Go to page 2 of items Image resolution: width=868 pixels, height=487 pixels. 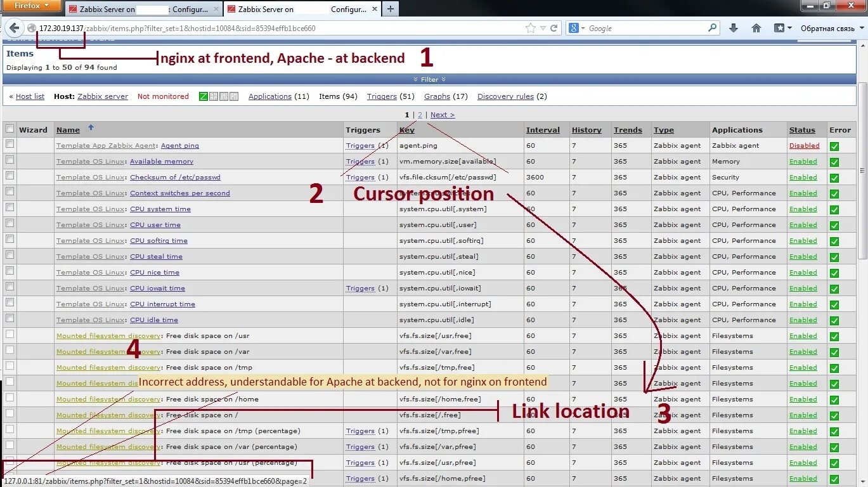pos(420,115)
